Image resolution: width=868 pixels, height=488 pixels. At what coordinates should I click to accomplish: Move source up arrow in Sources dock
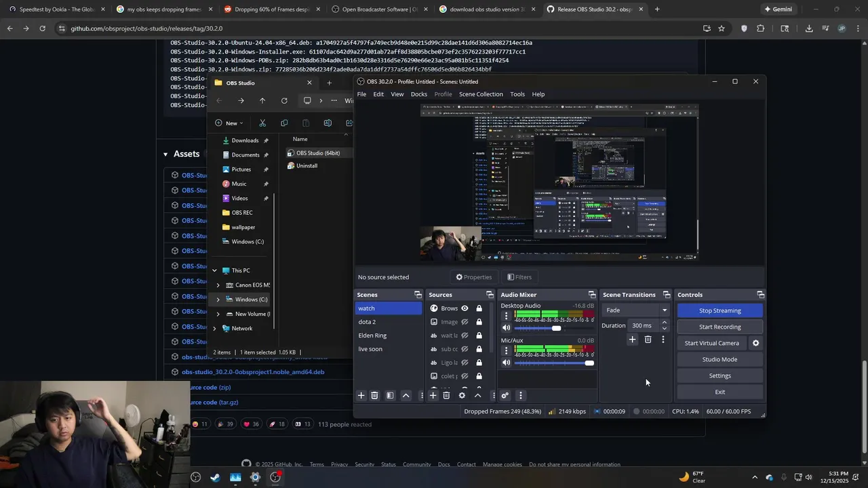477,395
